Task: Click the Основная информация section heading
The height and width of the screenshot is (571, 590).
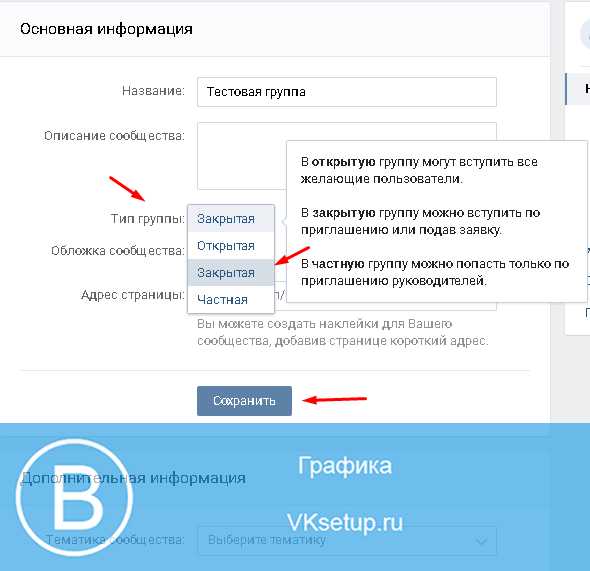Action: pos(106,29)
